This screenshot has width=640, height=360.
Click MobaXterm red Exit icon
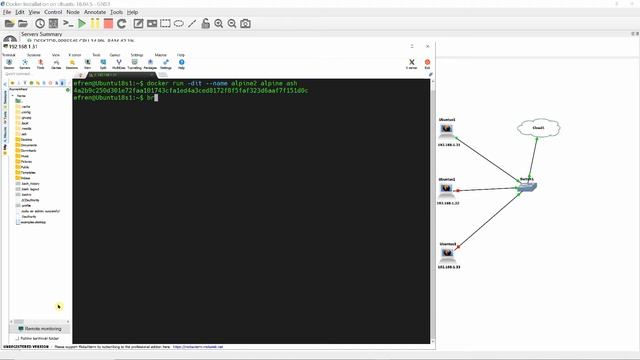[427, 64]
